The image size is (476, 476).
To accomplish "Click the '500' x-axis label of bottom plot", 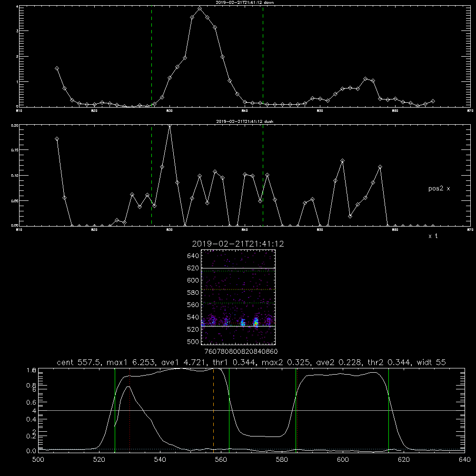I will click(38, 460).
